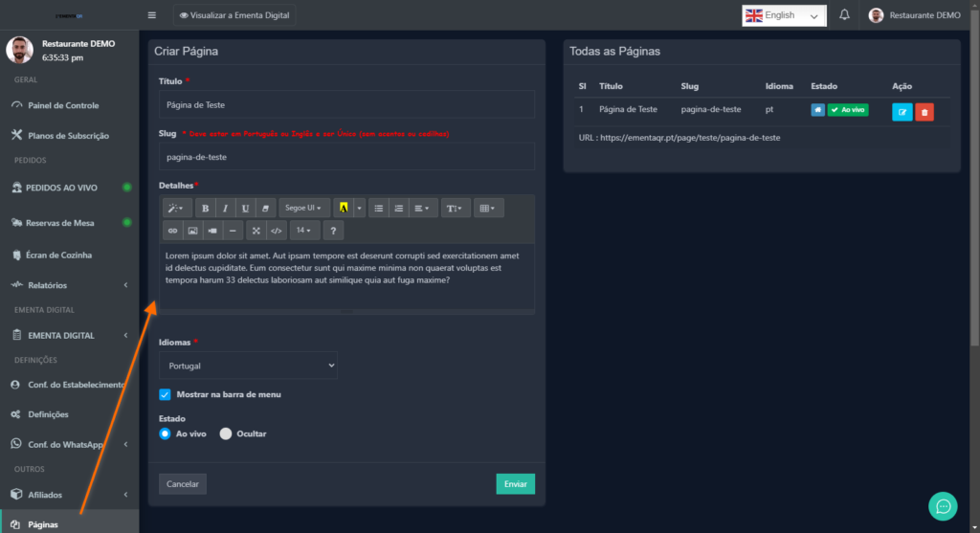Uncheck Mostrar na barra de menu
This screenshot has height=533, width=980.
(165, 394)
